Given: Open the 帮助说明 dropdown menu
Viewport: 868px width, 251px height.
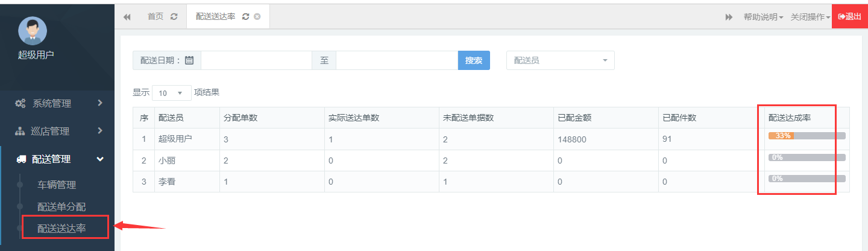Looking at the screenshot, I should point(763,17).
